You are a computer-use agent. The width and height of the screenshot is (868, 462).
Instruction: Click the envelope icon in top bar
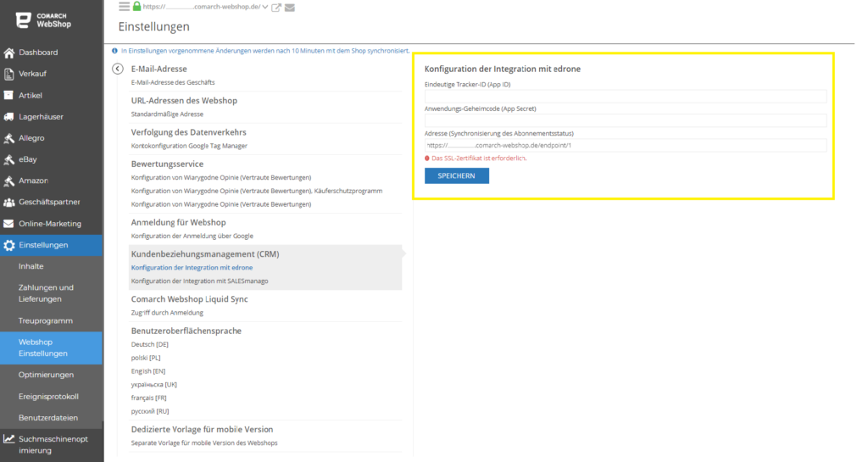pyautogui.click(x=290, y=7)
